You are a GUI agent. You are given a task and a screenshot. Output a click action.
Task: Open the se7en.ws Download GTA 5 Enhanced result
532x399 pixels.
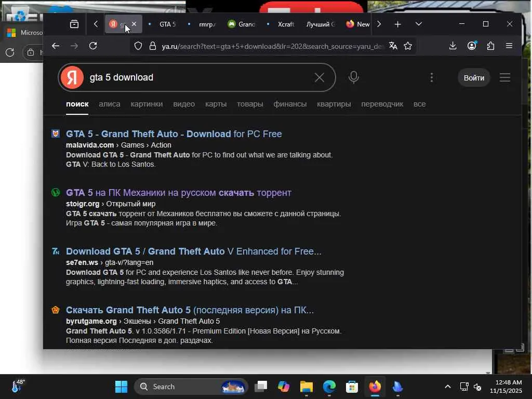(193, 251)
